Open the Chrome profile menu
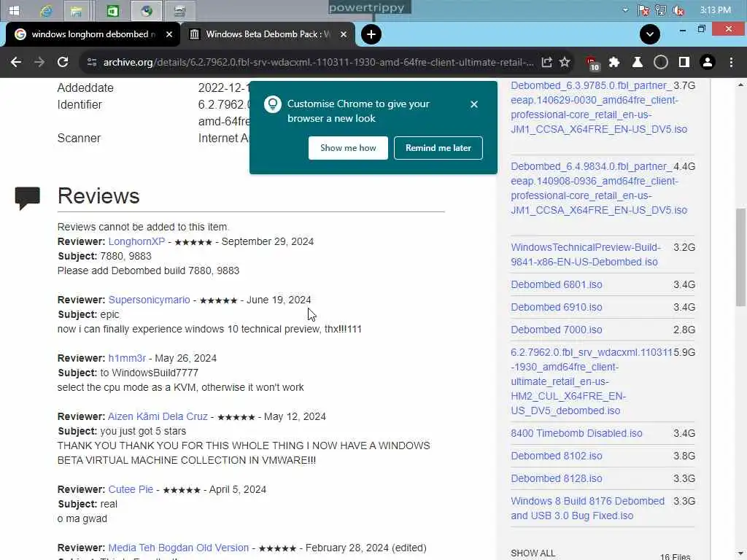747x560 pixels. point(708,63)
